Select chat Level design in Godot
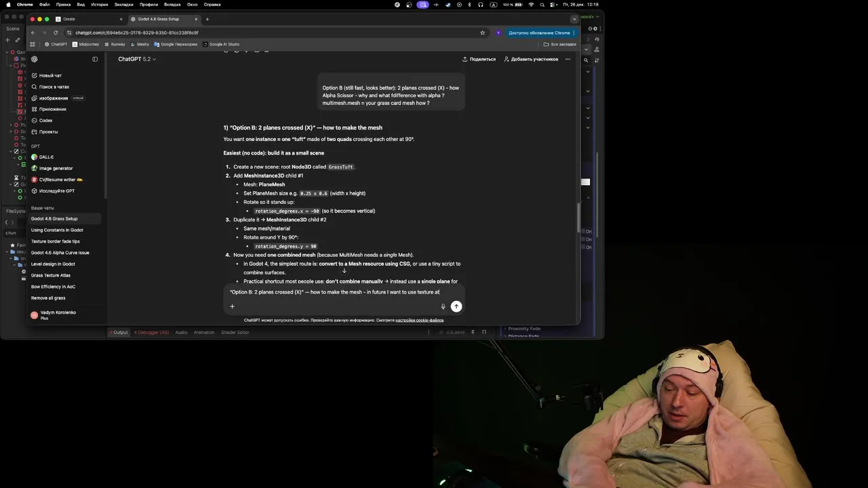Image resolution: width=868 pixels, height=488 pixels. (53, 264)
